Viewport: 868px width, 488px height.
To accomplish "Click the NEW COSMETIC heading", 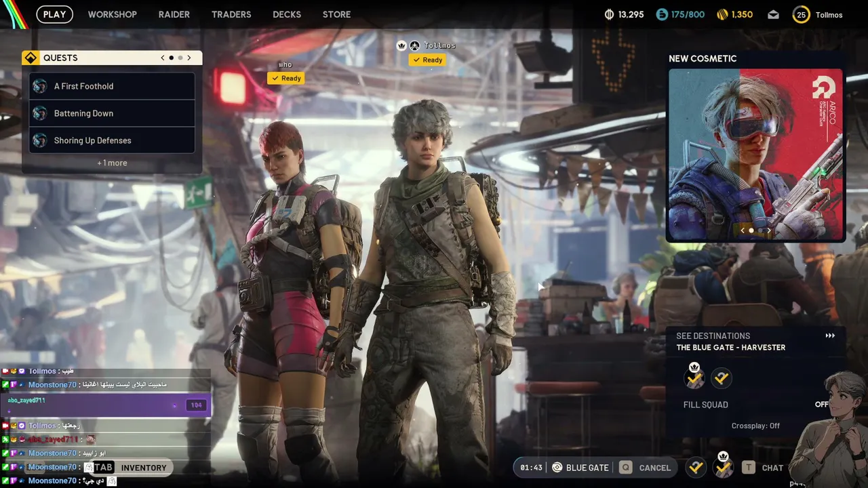I will click(x=703, y=58).
